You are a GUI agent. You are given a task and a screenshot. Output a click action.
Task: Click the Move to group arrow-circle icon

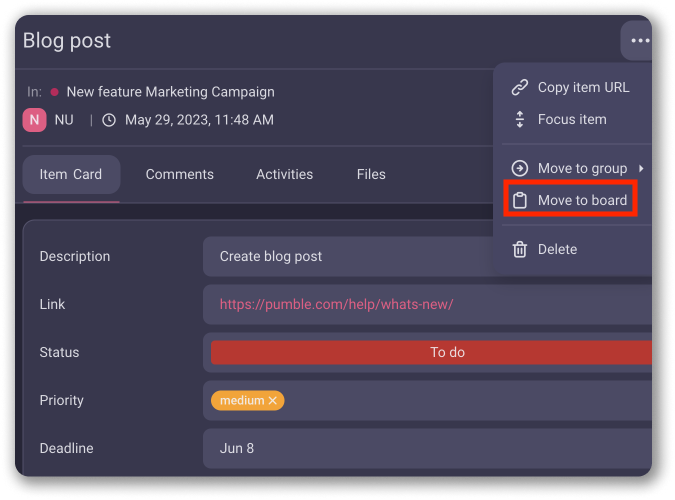(519, 168)
